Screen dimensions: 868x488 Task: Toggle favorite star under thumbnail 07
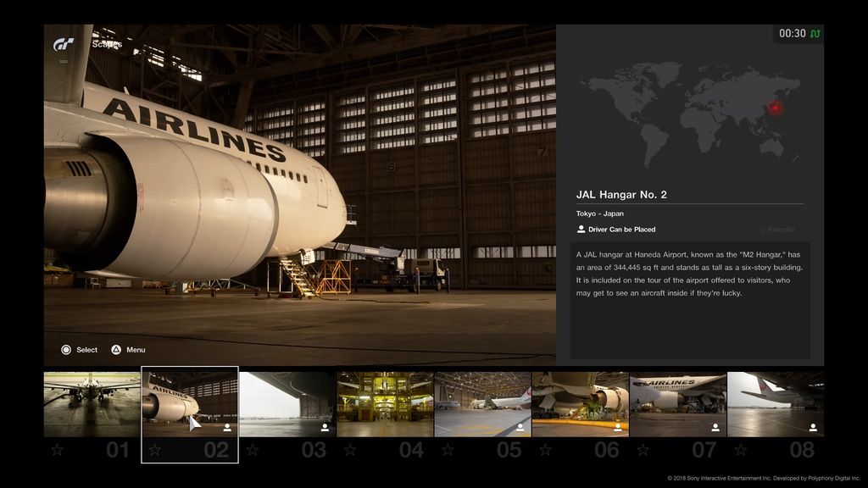pos(643,450)
